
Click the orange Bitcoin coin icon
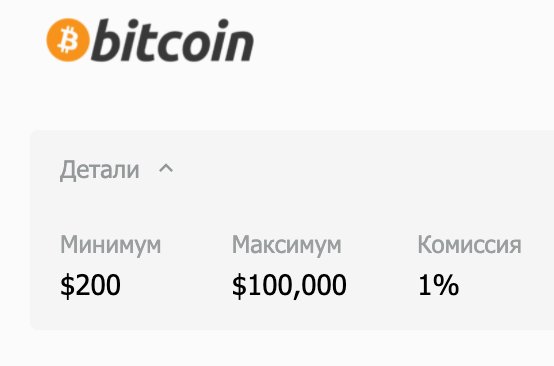(67, 40)
